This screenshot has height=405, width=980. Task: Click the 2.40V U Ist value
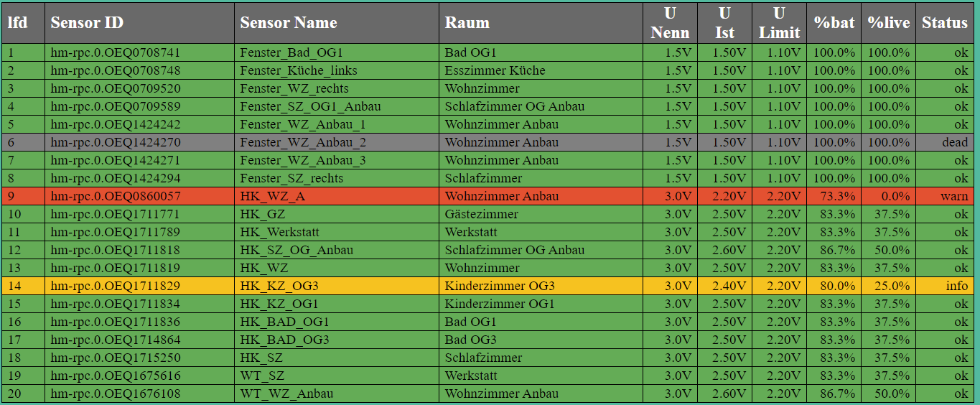(x=724, y=286)
